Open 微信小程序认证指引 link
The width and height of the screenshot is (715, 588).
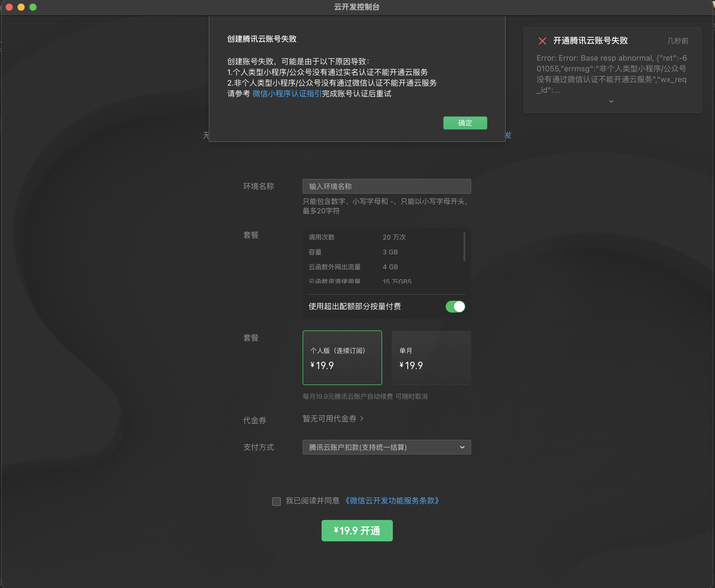(x=287, y=94)
